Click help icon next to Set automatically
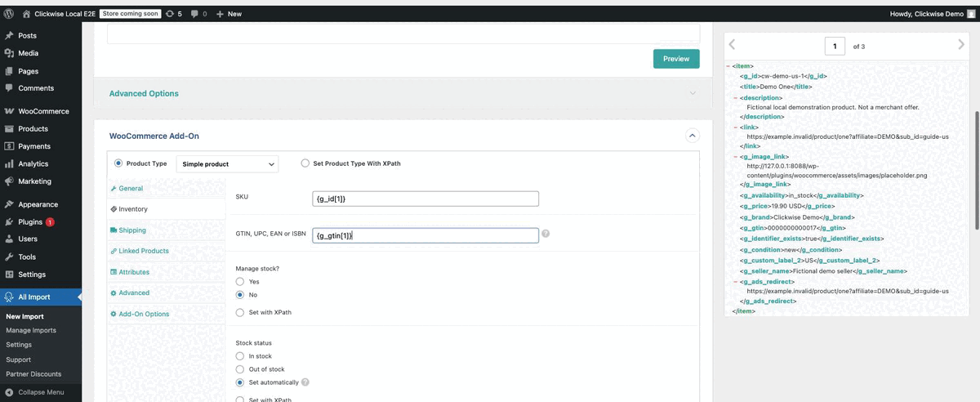This screenshot has height=402, width=980. click(x=305, y=382)
